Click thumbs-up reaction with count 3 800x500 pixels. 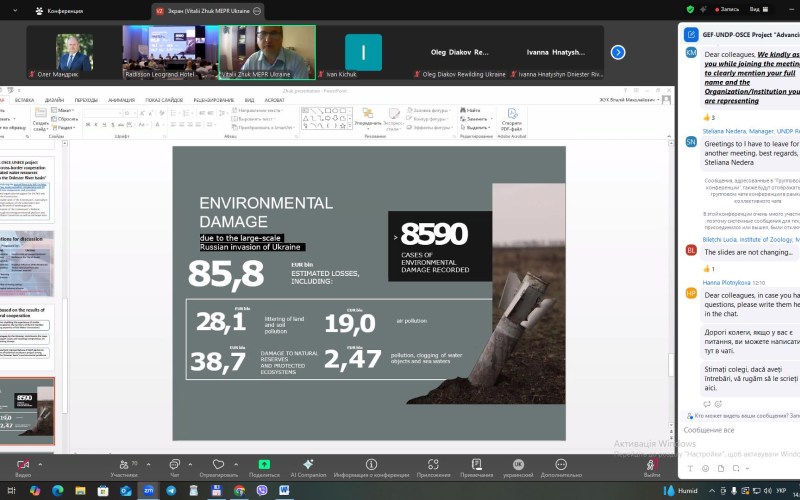(709, 117)
